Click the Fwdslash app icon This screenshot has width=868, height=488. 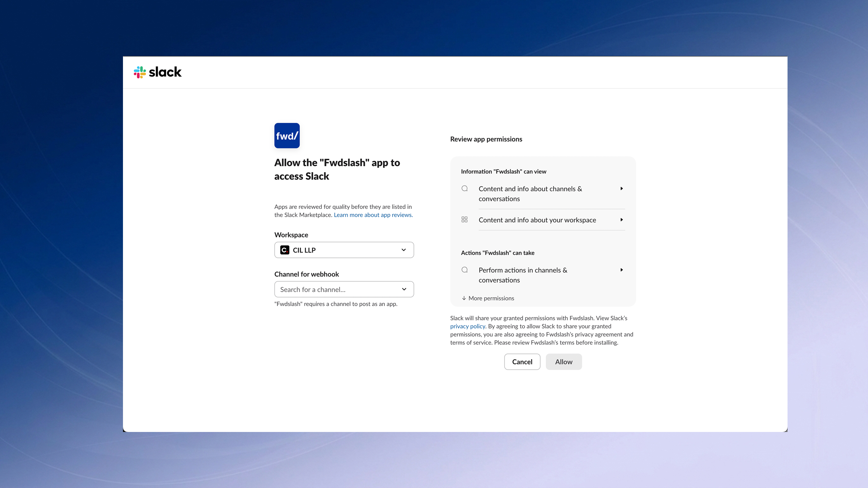(x=287, y=136)
